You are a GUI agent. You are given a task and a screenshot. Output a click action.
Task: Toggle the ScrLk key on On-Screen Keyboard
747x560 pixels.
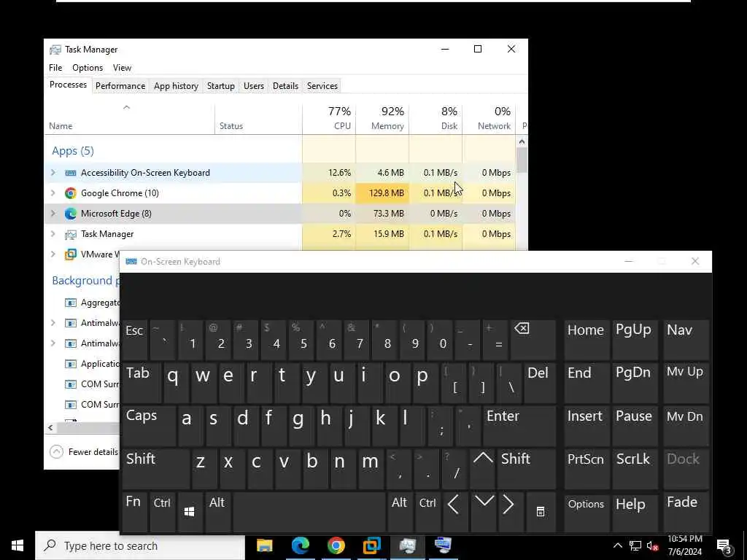[634, 469]
